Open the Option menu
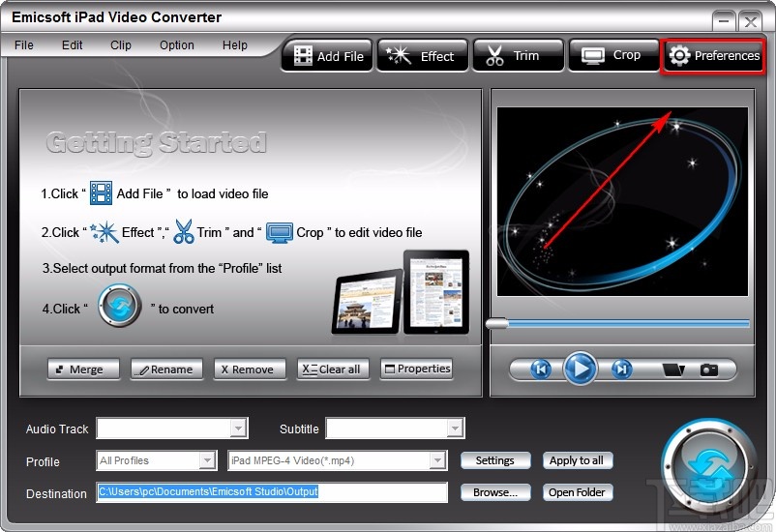The width and height of the screenshot is (776, 532). point(177,45)
